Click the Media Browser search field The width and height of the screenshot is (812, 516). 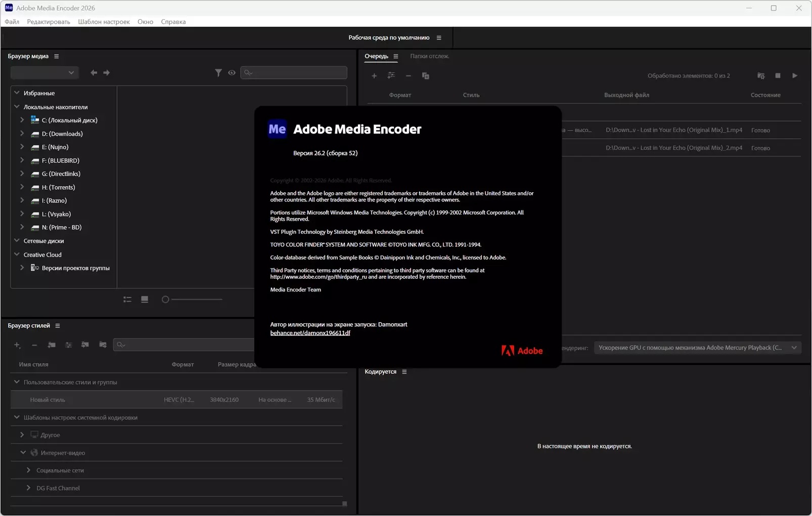[x=298, y=73]
